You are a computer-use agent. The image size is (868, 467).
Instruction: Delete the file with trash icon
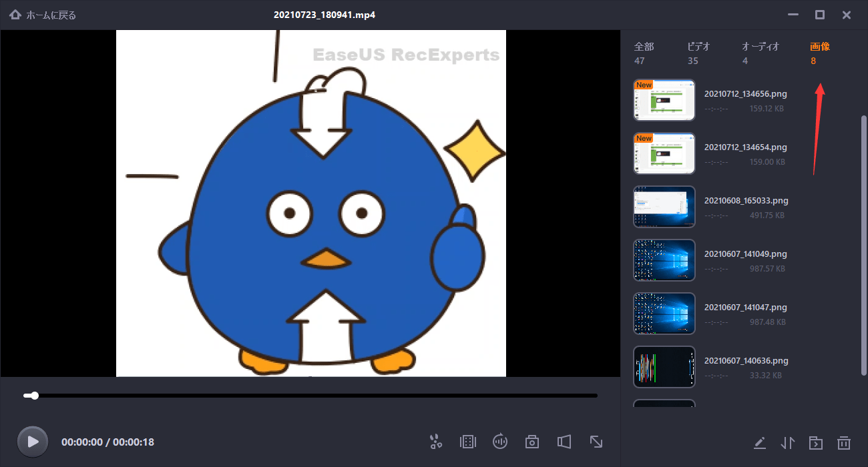pyautogui.click(x=844, y=442)
